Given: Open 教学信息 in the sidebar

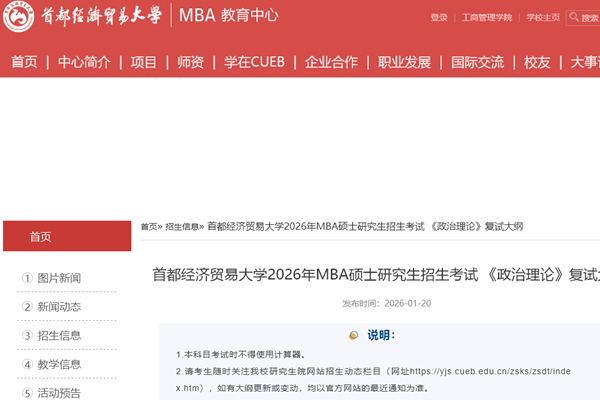Looking at the screenshot, I should [x=59, y=364].
